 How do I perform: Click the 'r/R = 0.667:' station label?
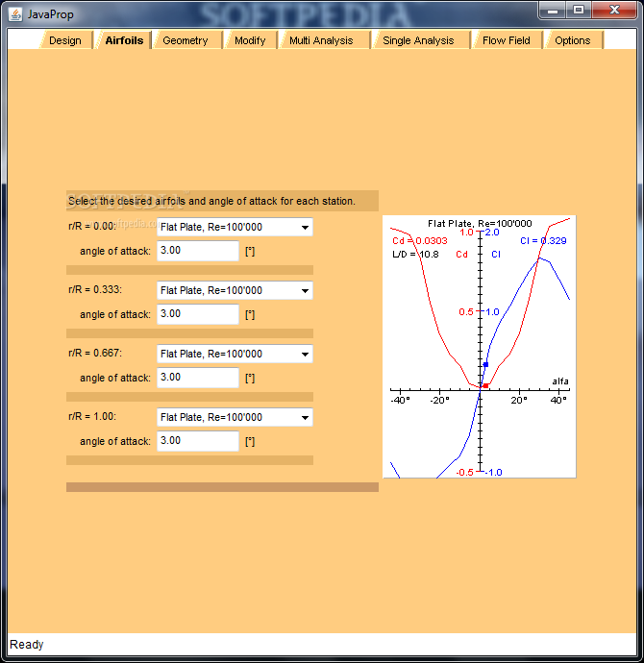[x=95, y=353]
